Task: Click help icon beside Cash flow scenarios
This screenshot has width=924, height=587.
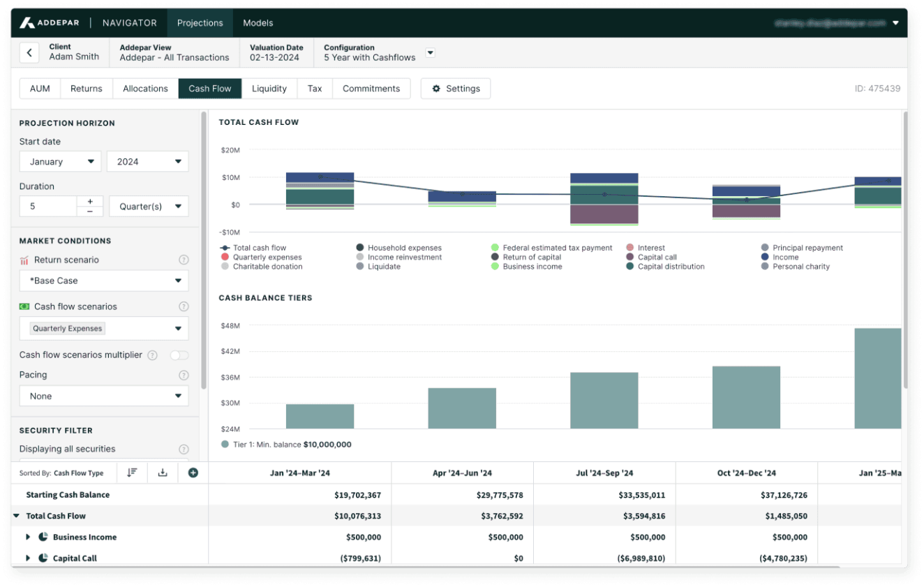Action: (x=184, y=306)
